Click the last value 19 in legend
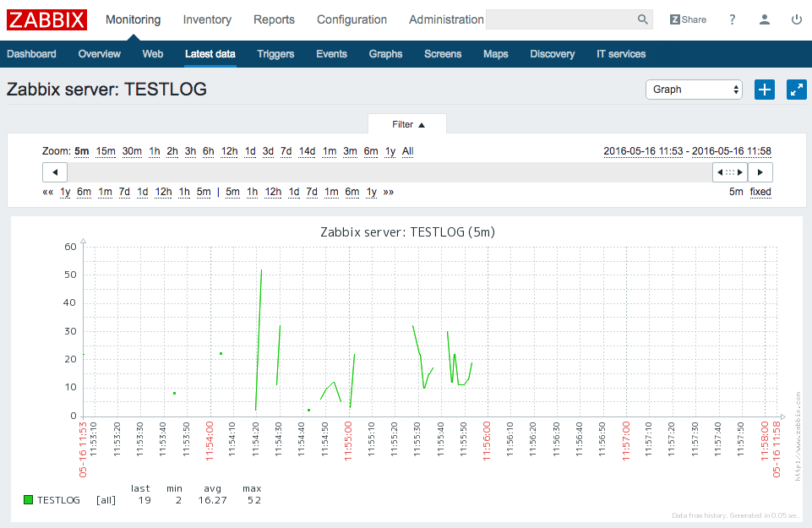Screen dimensions: 812x528 pyautogui.click(x=144, y=500)
